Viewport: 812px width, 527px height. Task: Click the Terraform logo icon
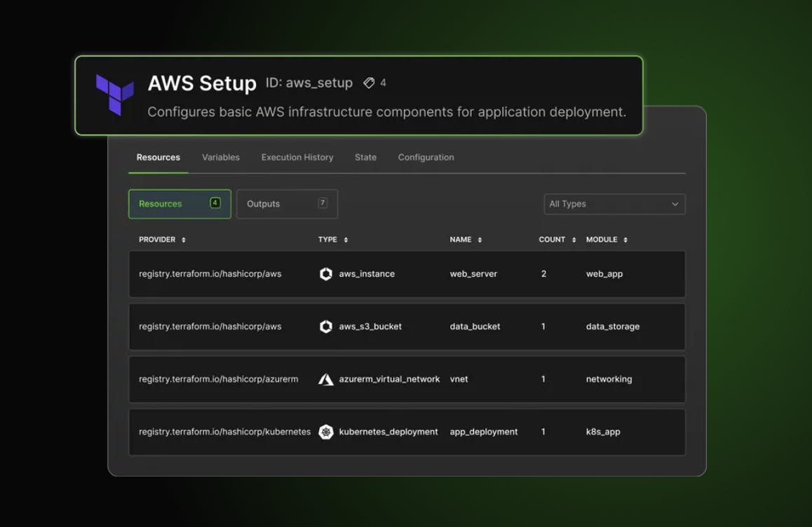[114, 94]
